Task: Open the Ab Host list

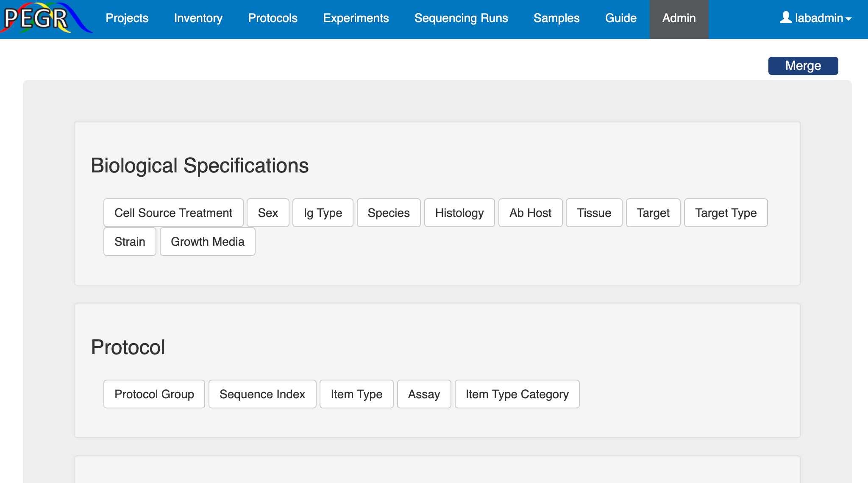Action: tap(530, 213)
